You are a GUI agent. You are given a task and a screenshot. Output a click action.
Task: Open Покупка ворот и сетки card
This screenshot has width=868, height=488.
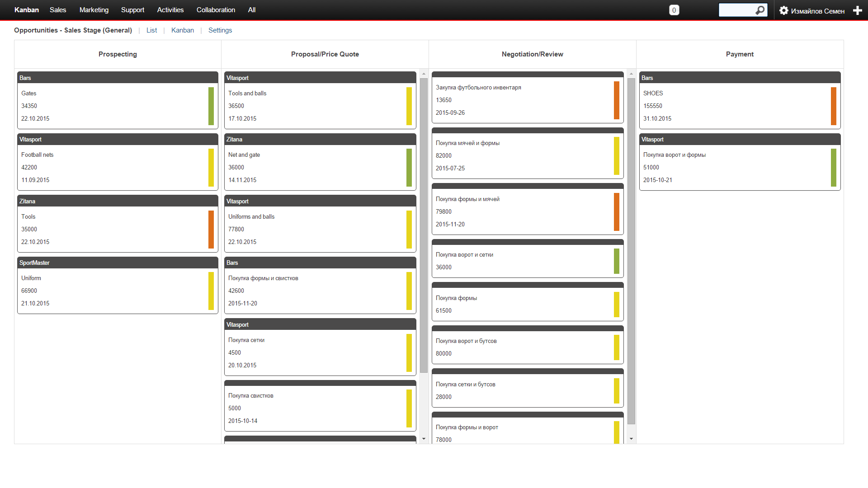pos(528,258)
